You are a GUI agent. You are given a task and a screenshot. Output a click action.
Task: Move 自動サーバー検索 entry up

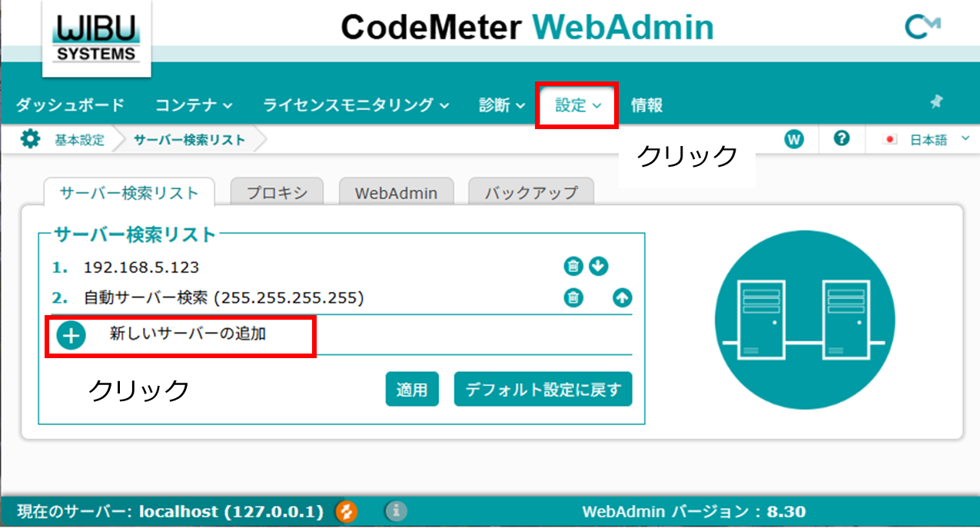(623, 297)
